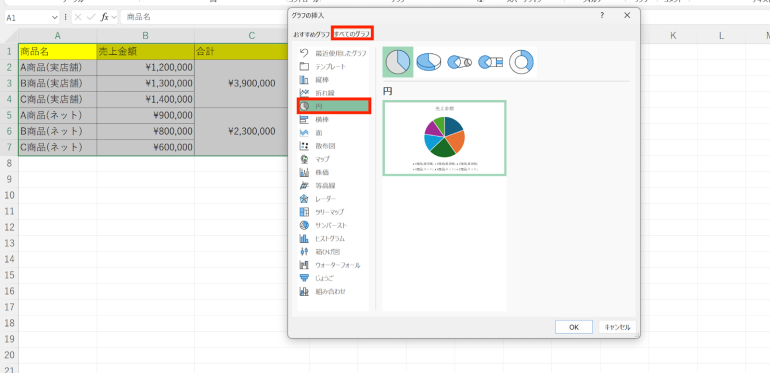This screenshot has width=770, height=373.
Task: Open dialog help question mark
Action: point(602,16)
